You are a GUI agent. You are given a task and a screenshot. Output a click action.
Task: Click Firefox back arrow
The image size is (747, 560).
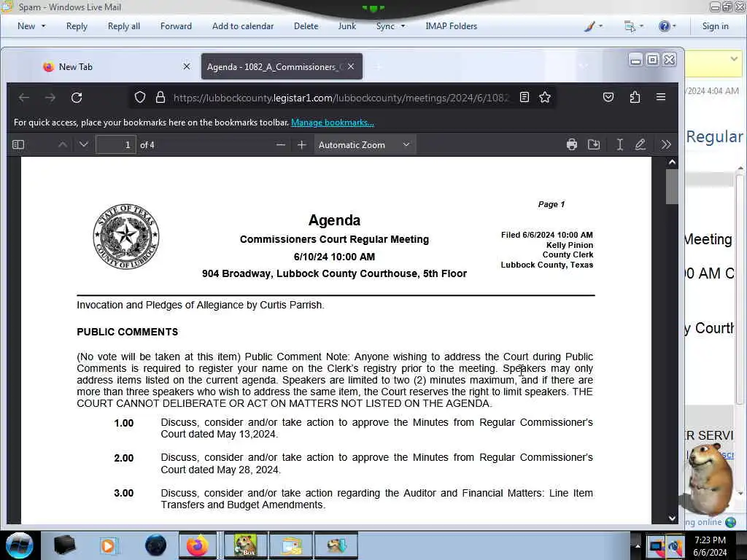(x=24, y=98)
